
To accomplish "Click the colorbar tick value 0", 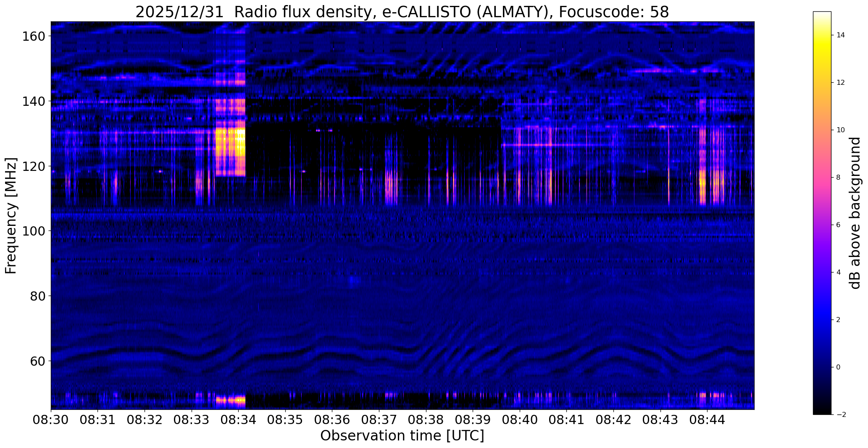I will [x=839, y=367].
